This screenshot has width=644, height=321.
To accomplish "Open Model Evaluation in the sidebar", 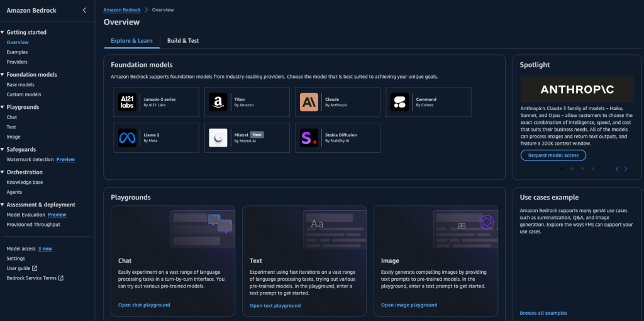I will coord(26,215).
